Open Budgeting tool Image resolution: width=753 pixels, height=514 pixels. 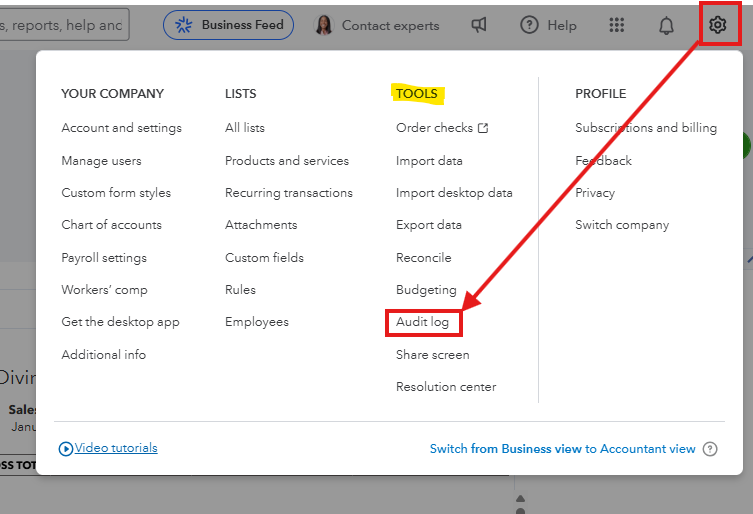[x=426, y=290]
